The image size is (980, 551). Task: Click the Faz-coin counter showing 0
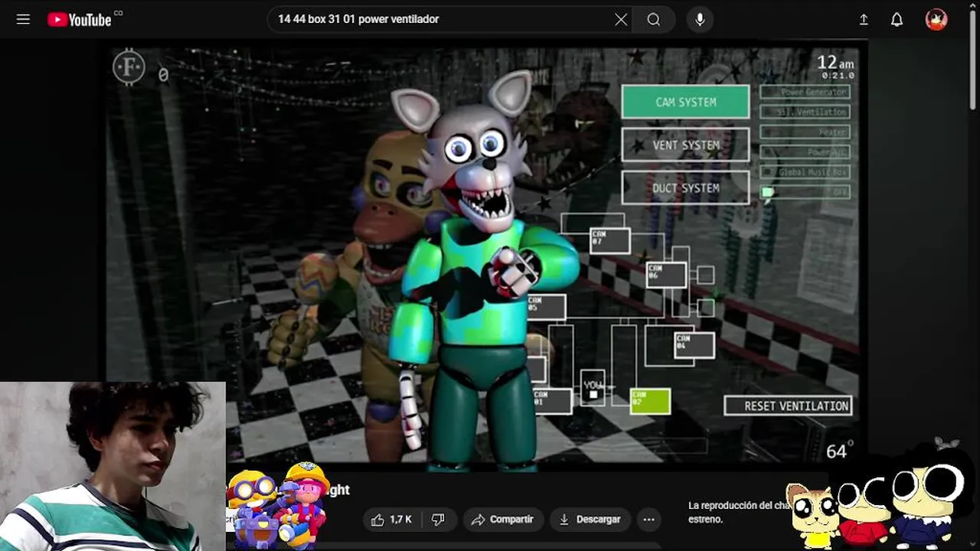(163, 75)
